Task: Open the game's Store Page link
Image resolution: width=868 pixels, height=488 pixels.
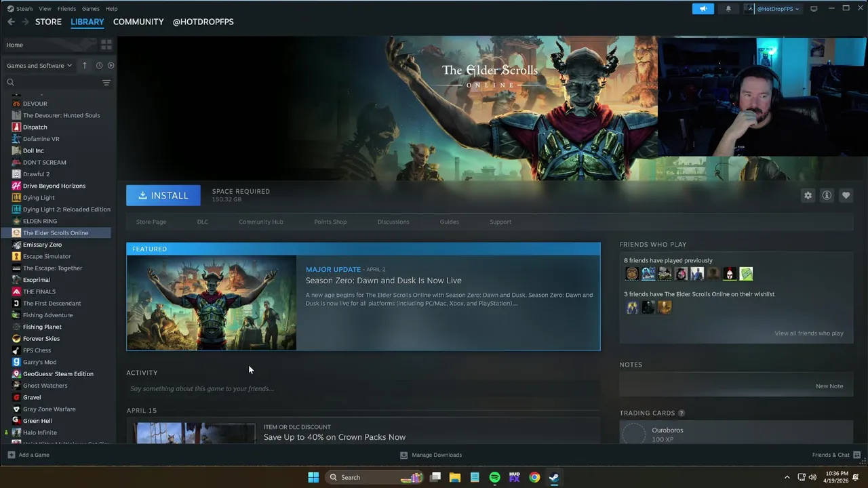Action: [x=151, y=222]
